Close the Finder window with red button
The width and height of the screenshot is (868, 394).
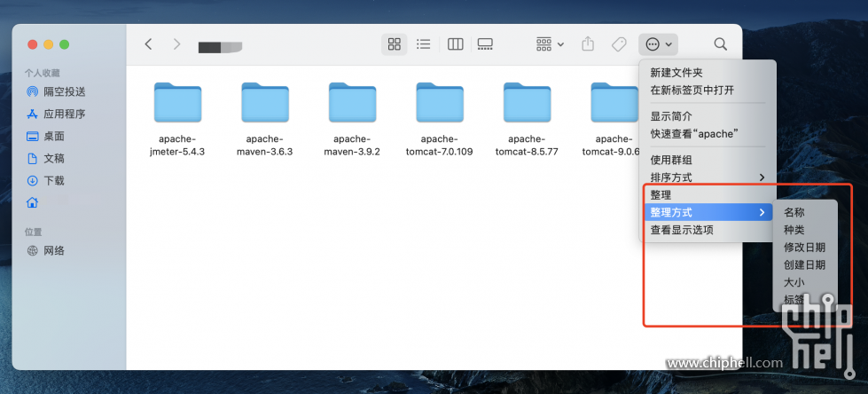[33, 44]
